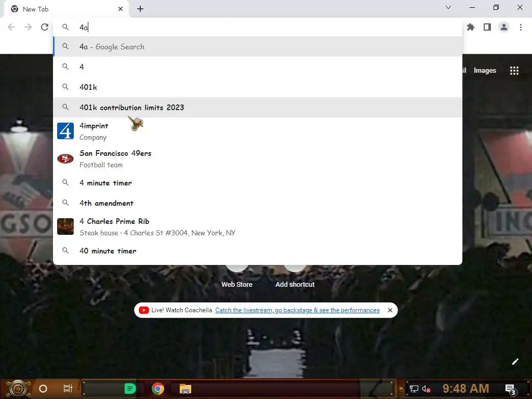The image size is (532, 399).
Task: Open the steampunk Start button
Action: click(x=18, y=389)
